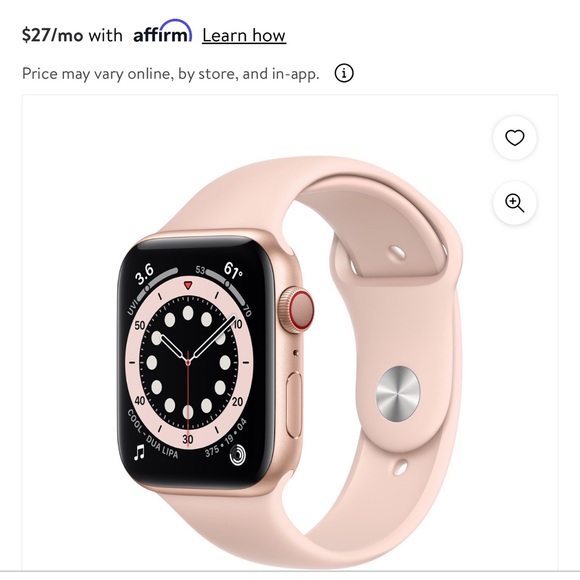
Task: Open the magnifier zoom on product image
Action: [515, 203]
